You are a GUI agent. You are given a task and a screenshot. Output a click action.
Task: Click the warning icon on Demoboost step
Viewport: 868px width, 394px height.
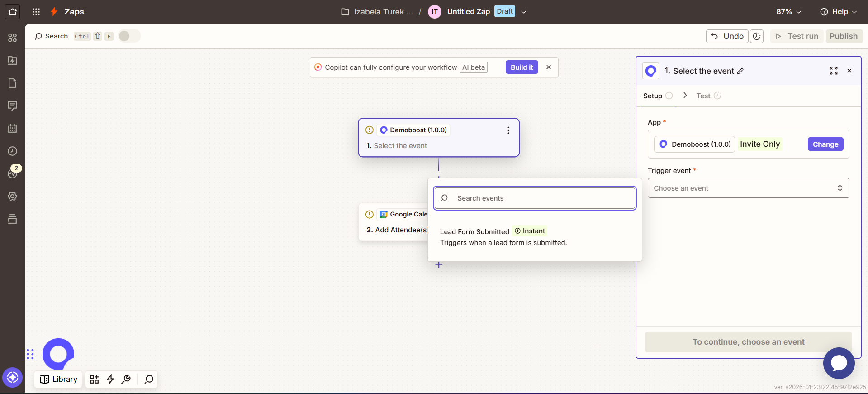[x=370, y=130]
